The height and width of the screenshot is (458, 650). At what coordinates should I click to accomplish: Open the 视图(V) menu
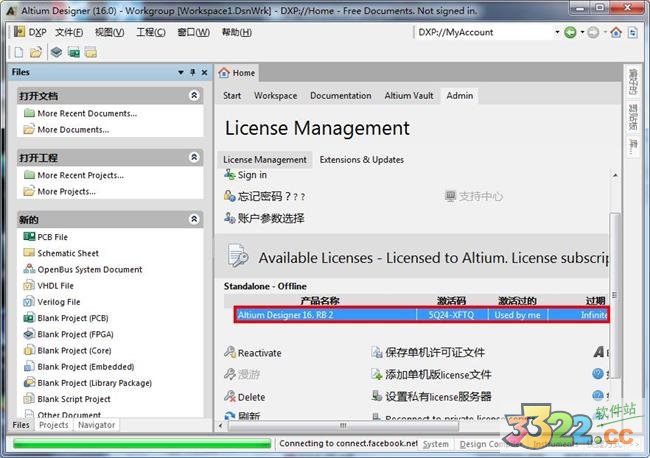109,32
